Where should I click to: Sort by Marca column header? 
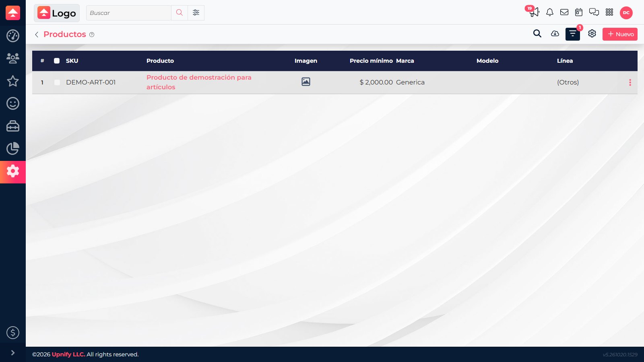point(405,61)
